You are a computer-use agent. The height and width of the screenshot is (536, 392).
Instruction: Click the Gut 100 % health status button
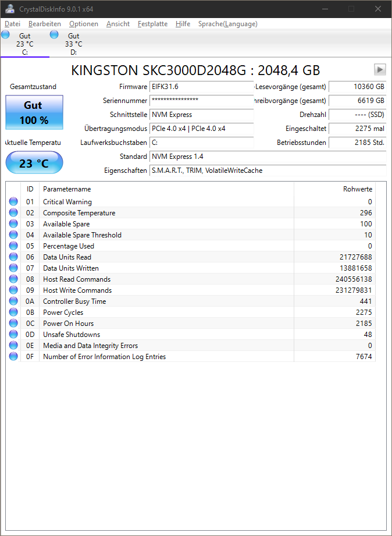click(34, 112)
